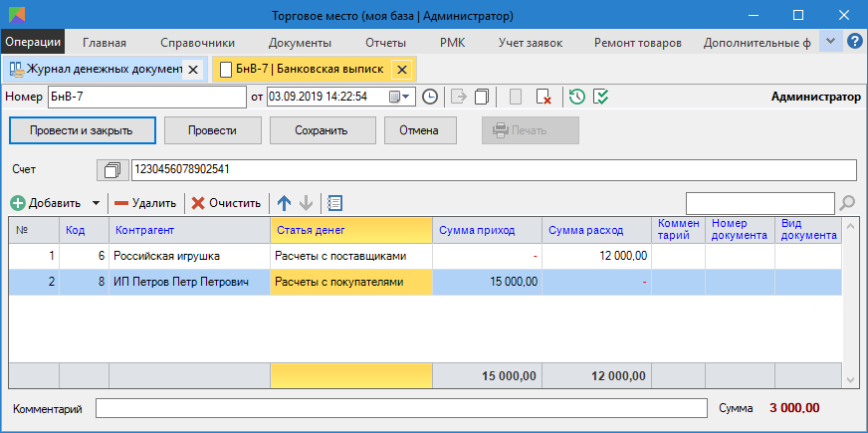Click the account selection button next to Счет
The image size is (868, 433).
[112, 170]
